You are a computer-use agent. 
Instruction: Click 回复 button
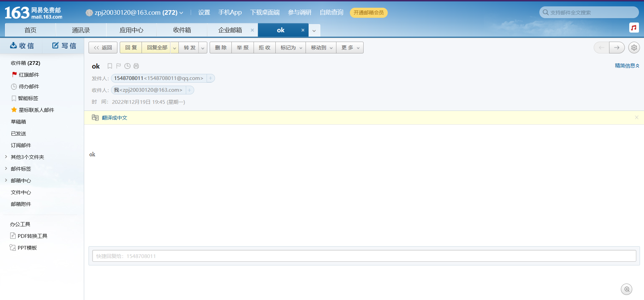[x=131, y=48]
